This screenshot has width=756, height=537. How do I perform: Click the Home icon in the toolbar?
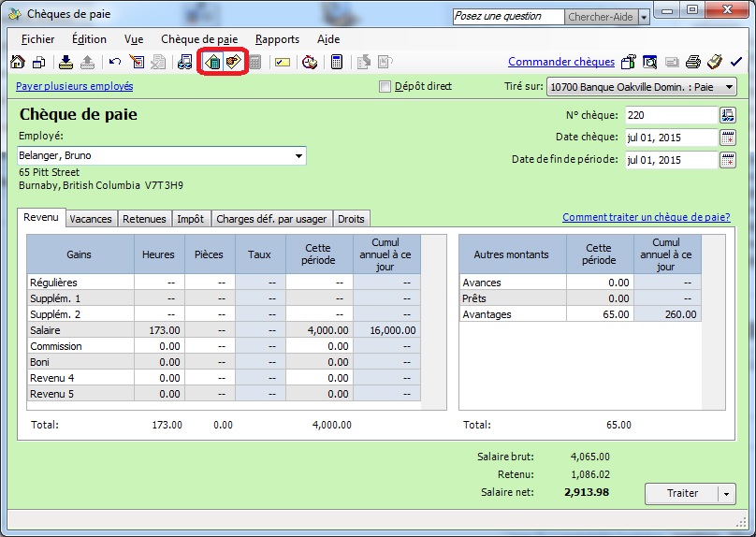click(17, 63)
